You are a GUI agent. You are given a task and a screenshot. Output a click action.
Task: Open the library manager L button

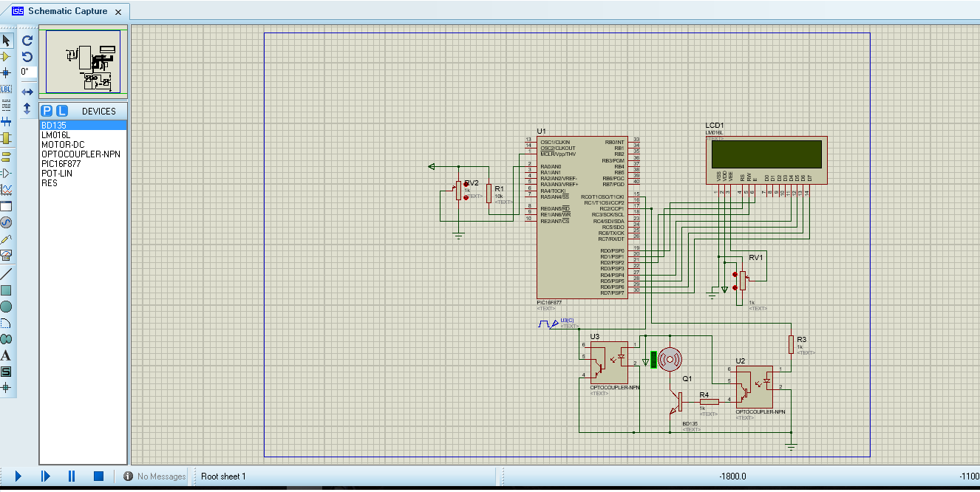click(x=62, y=111)
